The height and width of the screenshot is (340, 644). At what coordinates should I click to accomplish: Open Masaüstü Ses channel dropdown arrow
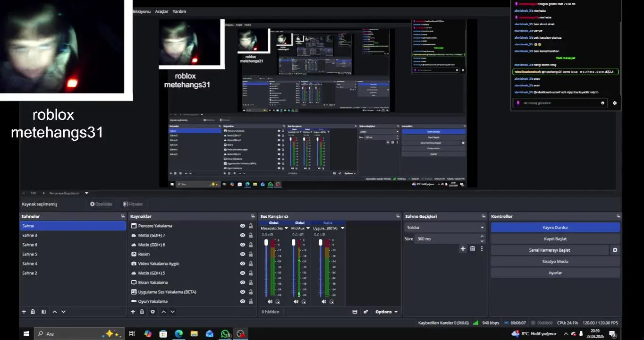point(286,228)
